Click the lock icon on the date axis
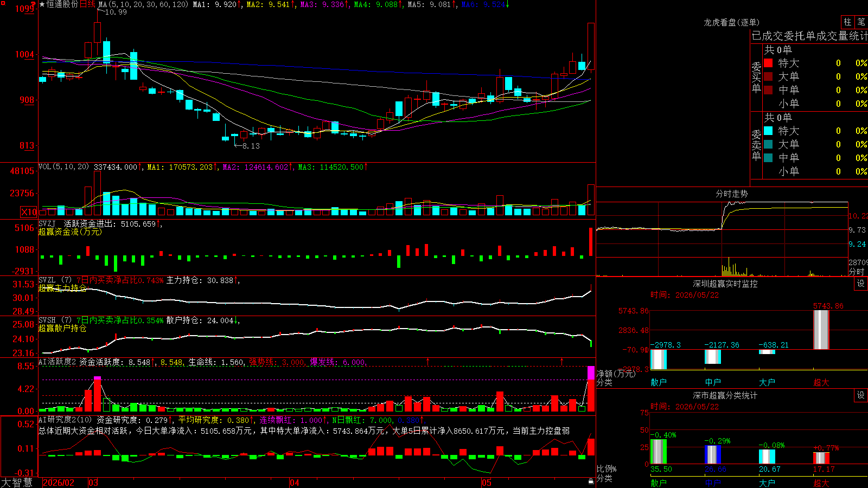868x488 pixels. [591, 481]
